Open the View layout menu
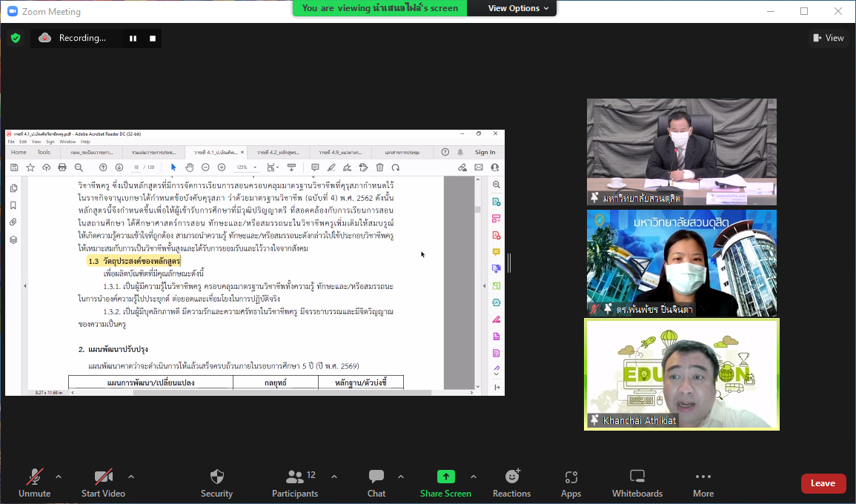The width and height of the screenshot is (856, 504). [828, 38]
